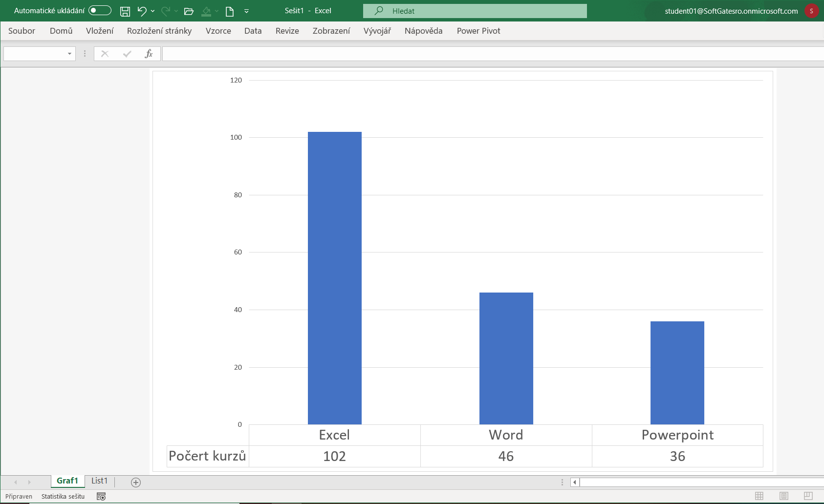
Task: Switch to Page Layout view icon
Action: click(784, 496)
